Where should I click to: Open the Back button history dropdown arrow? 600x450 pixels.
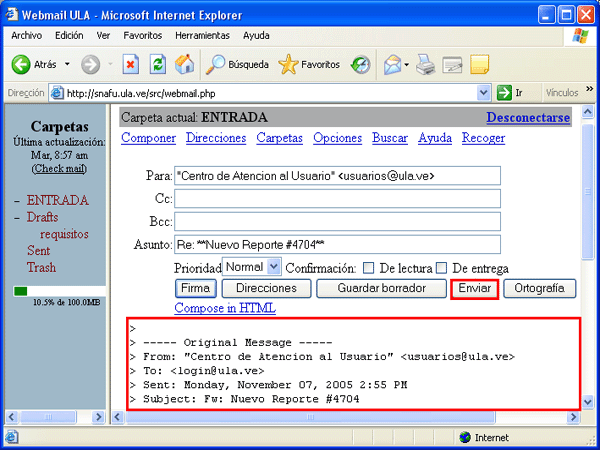point(67,64)
